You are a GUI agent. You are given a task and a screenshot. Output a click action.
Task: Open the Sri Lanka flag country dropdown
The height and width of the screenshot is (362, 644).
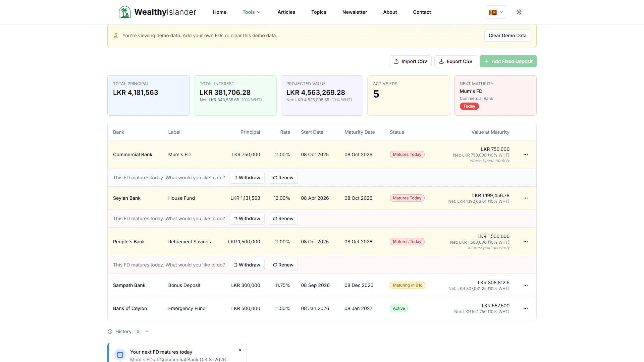pos(496,12)
